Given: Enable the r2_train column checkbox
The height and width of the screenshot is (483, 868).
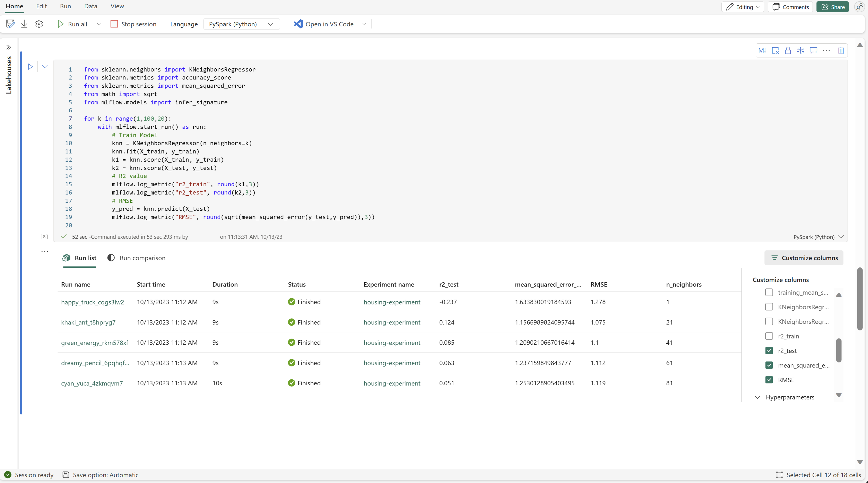Looking at the screenshot, I should [769, 336].
